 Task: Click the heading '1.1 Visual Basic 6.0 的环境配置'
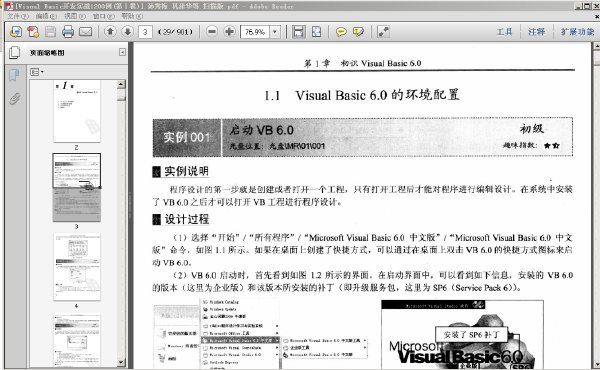362,95
